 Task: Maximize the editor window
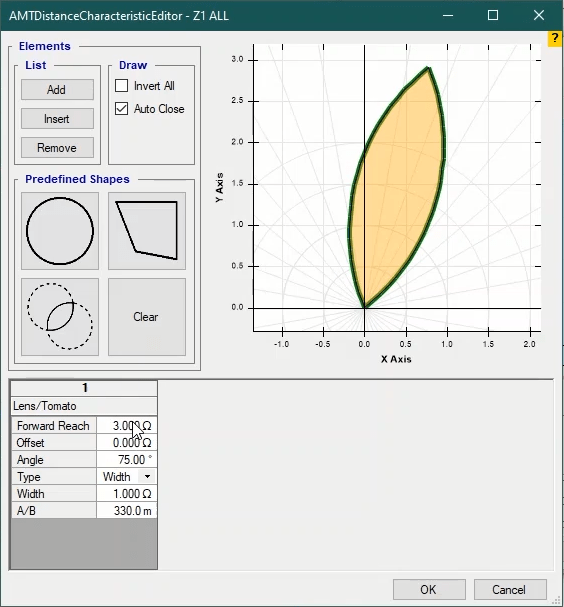[x=493, y=15]
